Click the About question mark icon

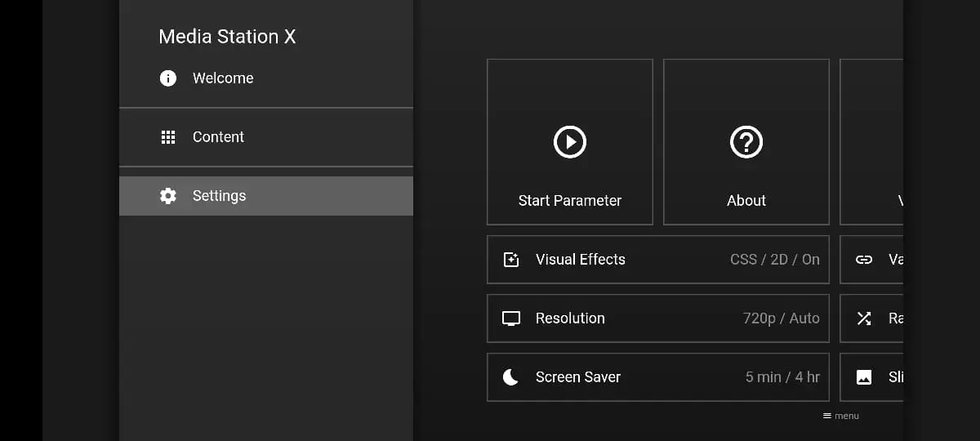tap(746, 142)
